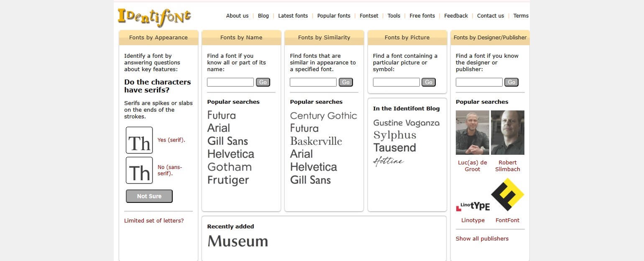Image resolution: width=644 pixels, height=261 pixels.
Task: Focus the picture or symbol search field
Action: click(396, 82)
